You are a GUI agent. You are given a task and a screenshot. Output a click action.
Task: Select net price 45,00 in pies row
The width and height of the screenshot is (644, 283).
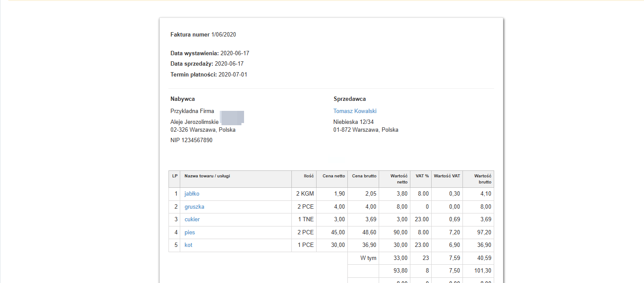click(x=338, y=233)
